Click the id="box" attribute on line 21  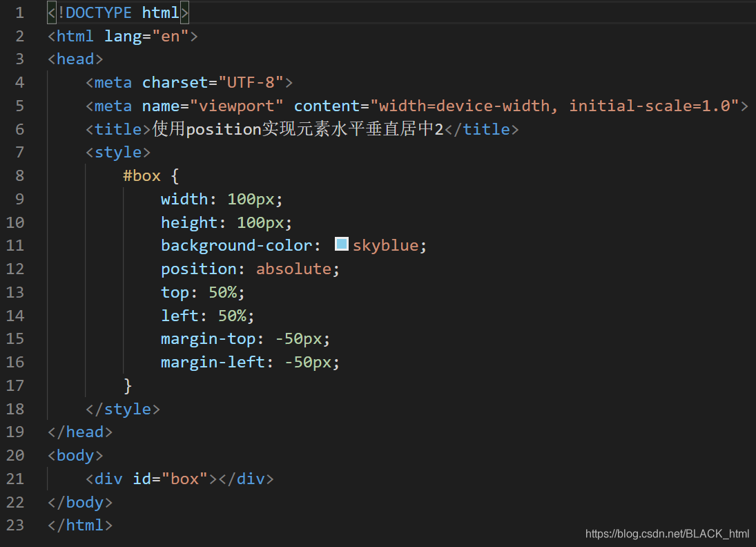tap(171, 479)
